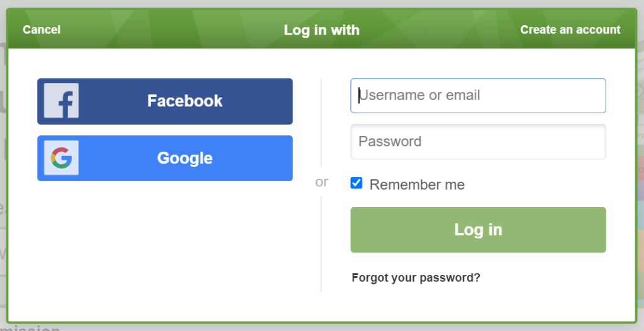The height and width of the screenshot is (331, 644).
Task: Choose the Facebook button label to sign in
Action: (184, 101)
